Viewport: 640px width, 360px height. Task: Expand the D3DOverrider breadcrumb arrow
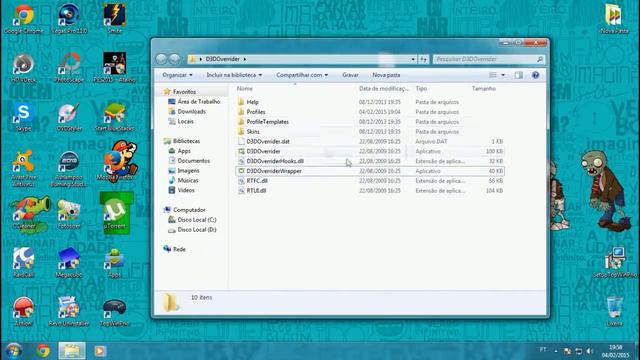tap(244, 59)
